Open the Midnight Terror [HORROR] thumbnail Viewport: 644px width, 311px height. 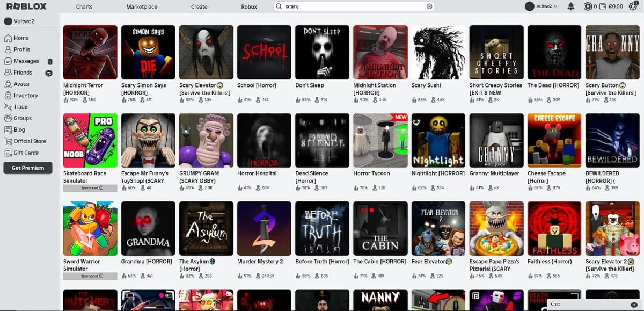tap(90, 52)
